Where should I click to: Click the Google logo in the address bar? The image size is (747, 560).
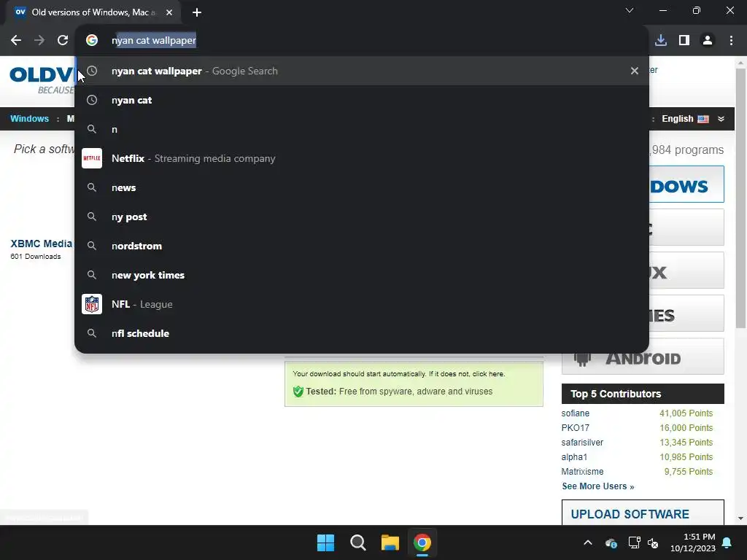[92, 41]
